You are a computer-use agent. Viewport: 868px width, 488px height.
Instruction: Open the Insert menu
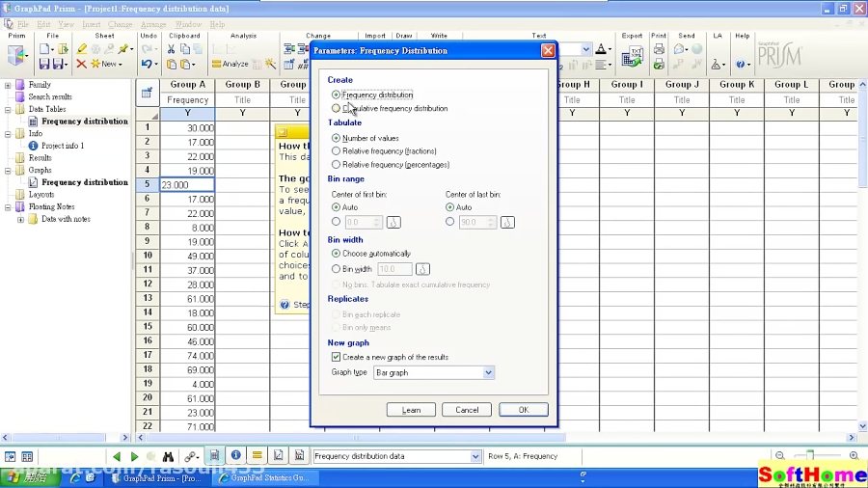click(x=92, y=24)
